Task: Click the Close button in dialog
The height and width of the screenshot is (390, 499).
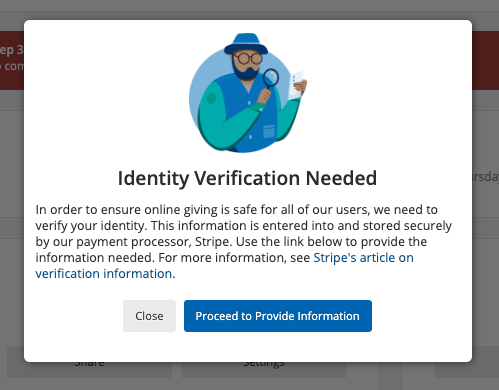Action: tap(149, 316)
